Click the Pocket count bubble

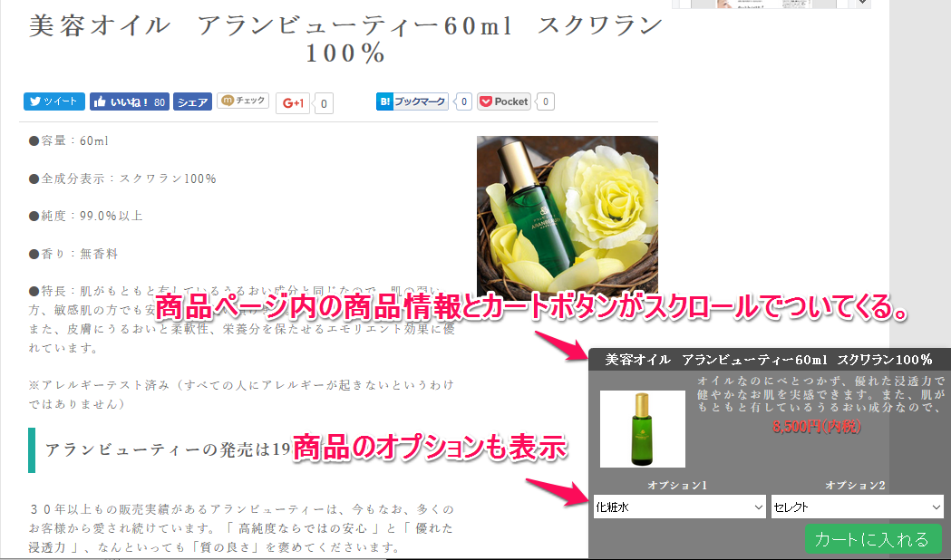coord(545,101)
